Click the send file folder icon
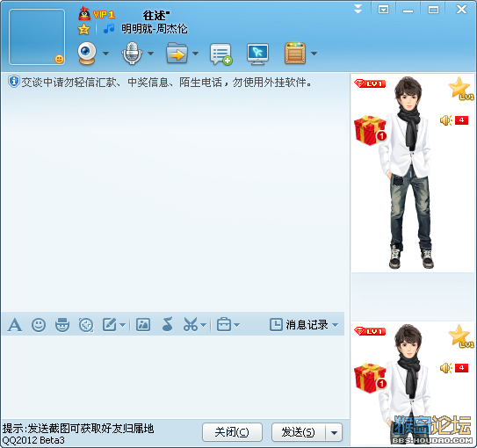The height and width of the screenshot is (448, 477). [177, 54]
